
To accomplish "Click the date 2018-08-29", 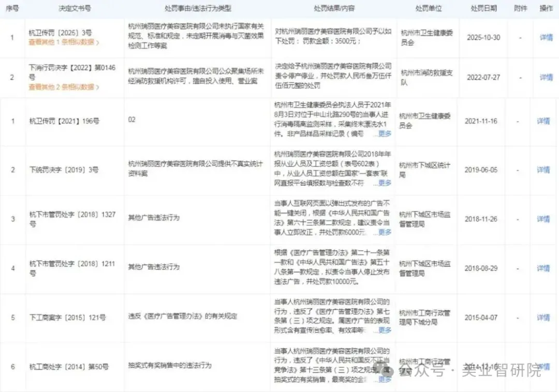I will [x=481, y=268].
